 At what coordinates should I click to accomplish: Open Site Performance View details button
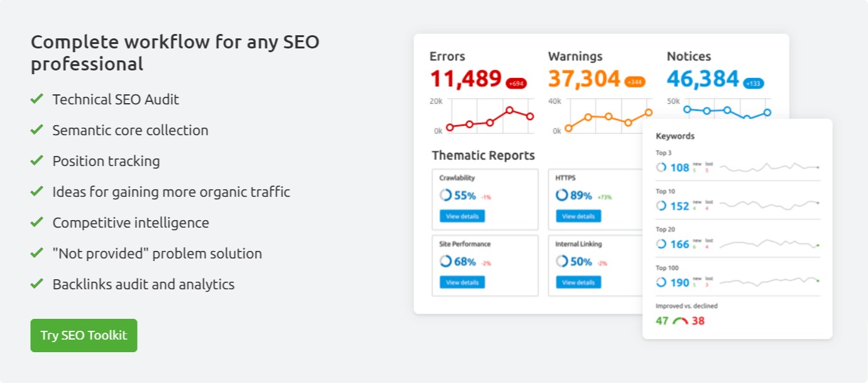(462, 282)
